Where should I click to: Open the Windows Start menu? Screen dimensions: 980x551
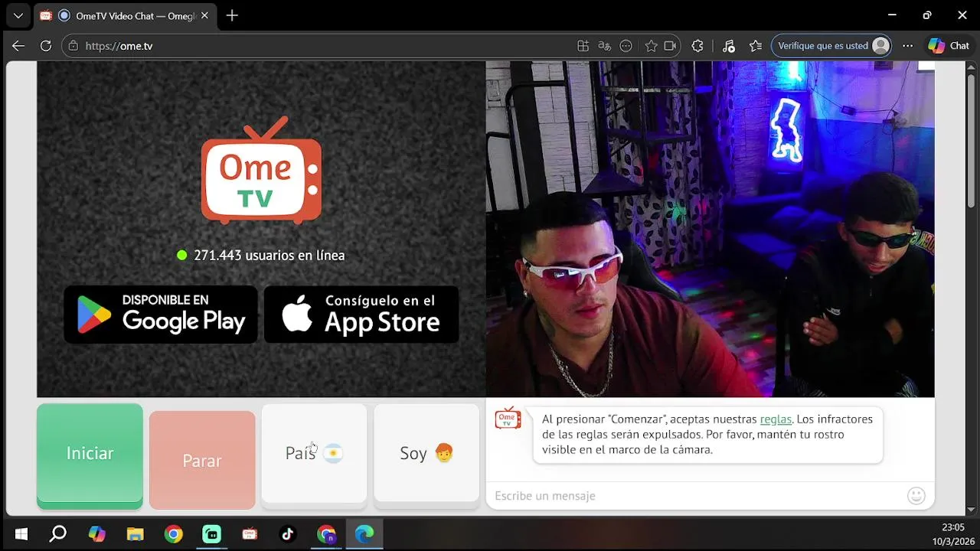pyautogui.click(x=21, y=534)
